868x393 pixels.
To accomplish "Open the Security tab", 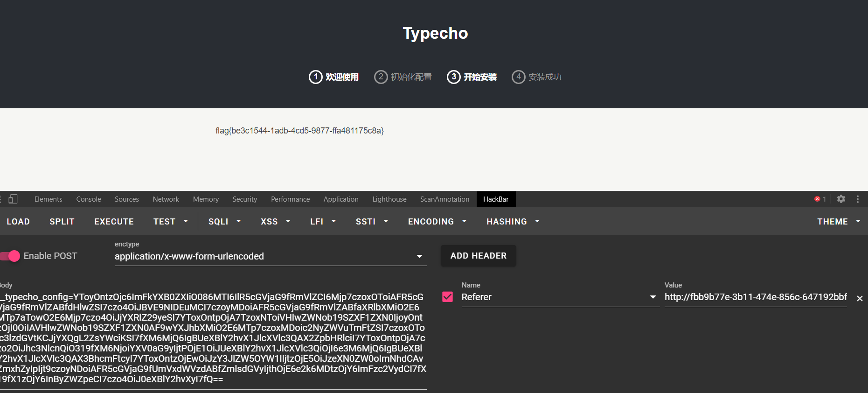I will click(x=245, y=199).
